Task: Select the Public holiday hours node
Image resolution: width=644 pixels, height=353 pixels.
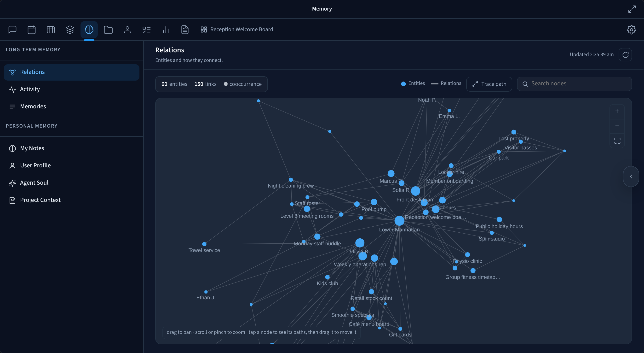Action: (499, 219)
